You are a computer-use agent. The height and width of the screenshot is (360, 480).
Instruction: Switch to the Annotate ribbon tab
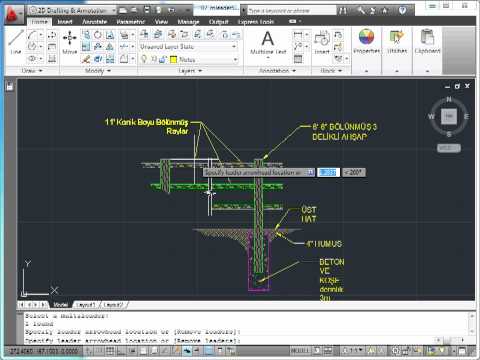pyautogui.click(x=95, y=22)
